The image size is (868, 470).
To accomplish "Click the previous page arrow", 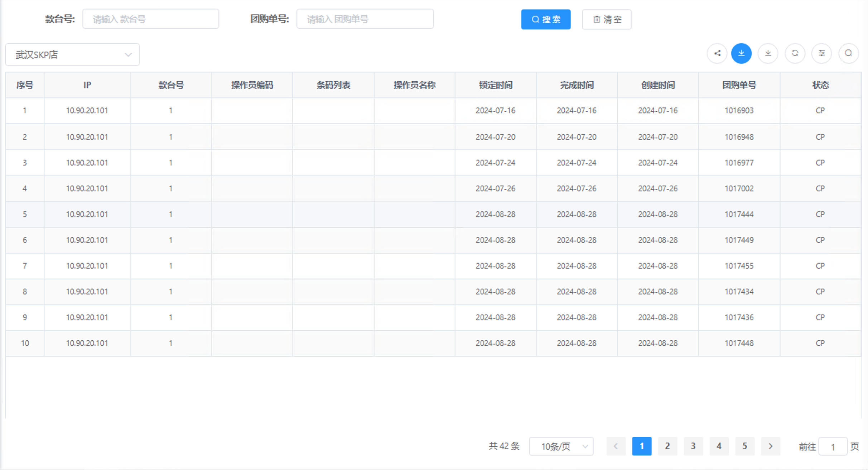I will pos(616,446).
